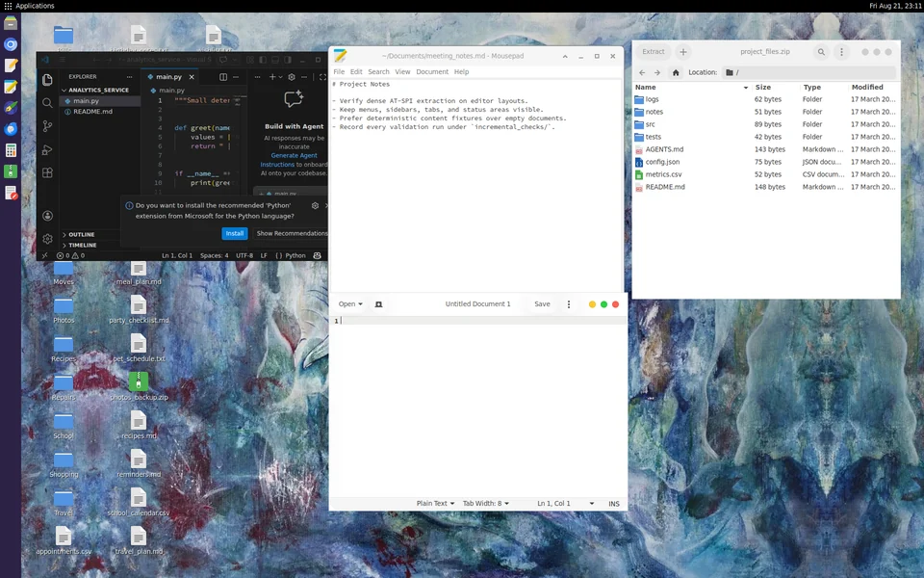The height and width of the screenshot is (578, 924).
Task: Select the metrics.csv row in the archive
Action: point(766,174)
